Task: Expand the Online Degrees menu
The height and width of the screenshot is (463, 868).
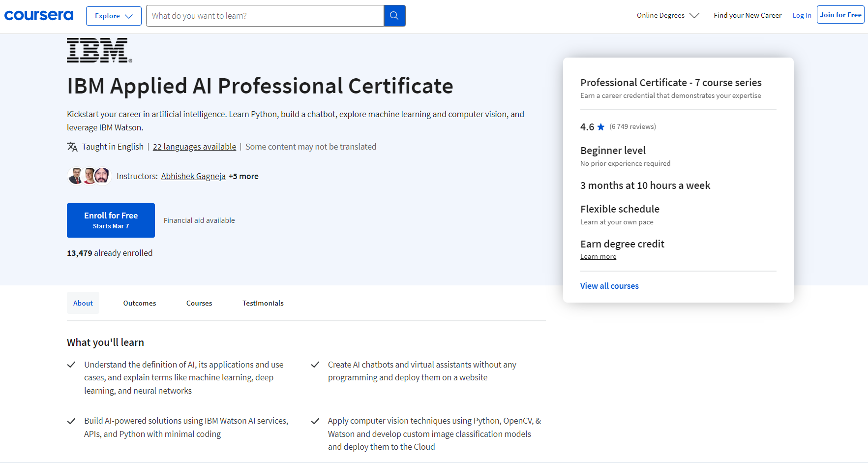Action: pos(668,16)
